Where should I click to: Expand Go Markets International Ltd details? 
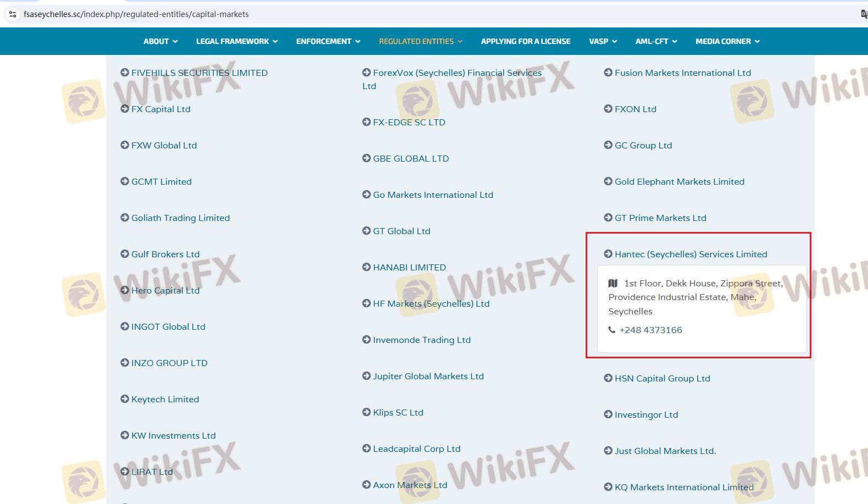pyautogui.click(x=433, y=195)
